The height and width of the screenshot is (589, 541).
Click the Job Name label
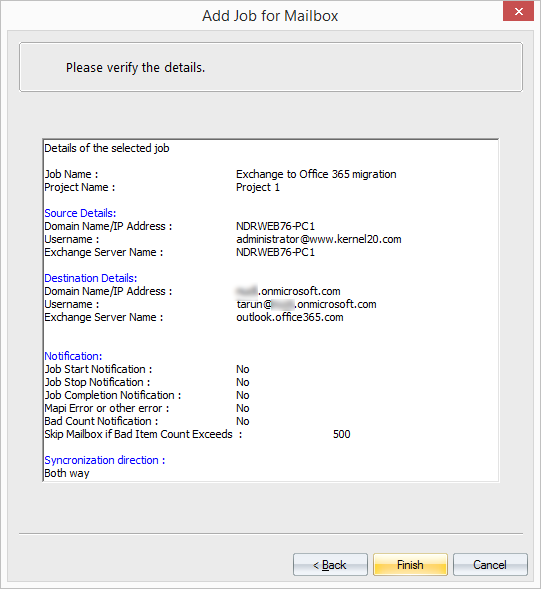tap(71, 174)
